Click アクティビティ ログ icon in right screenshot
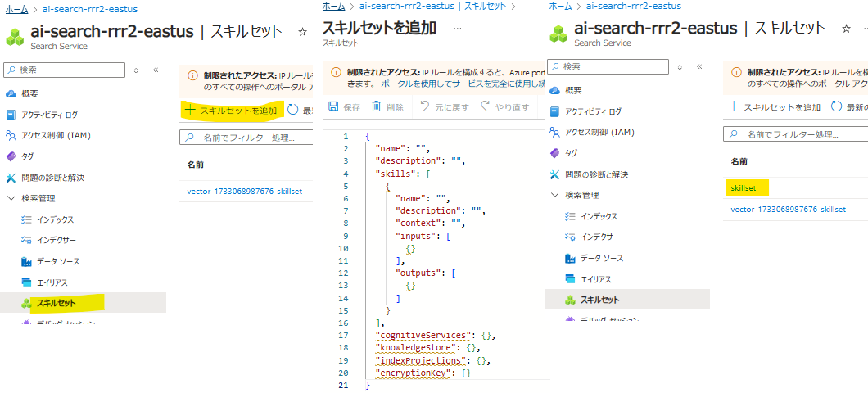Image resolution: width=868 pixels, height=393 pixels. click(555, 111)
